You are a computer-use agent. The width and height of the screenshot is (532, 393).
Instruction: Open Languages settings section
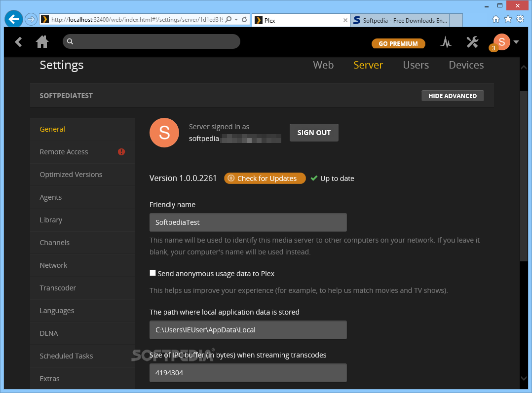pyautogui.click(x=82, y=311)
